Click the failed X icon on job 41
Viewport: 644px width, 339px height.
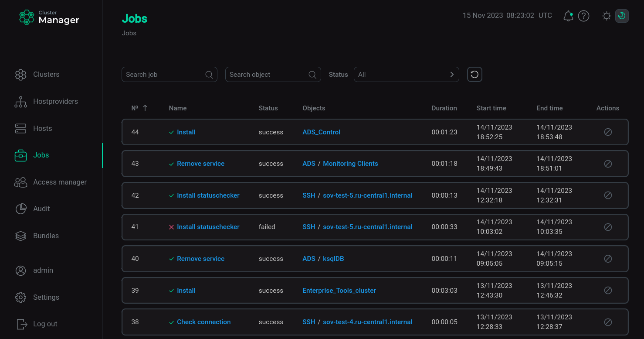[171, 227]
